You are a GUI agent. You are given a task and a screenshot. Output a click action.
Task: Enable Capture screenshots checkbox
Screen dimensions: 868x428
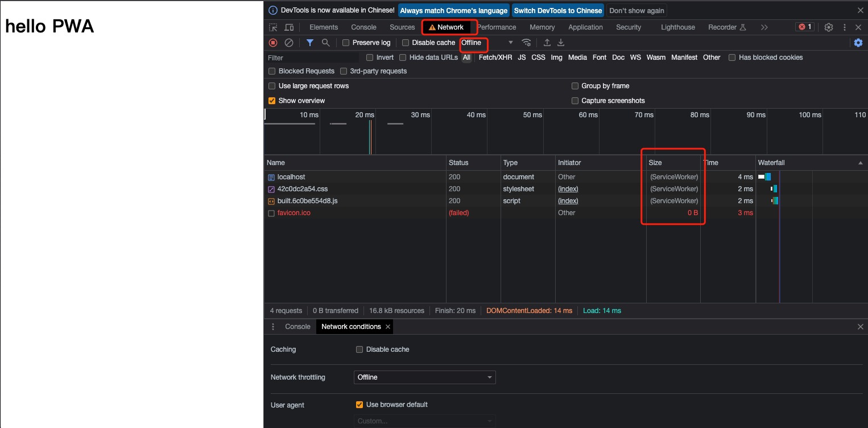click(575, 101)
